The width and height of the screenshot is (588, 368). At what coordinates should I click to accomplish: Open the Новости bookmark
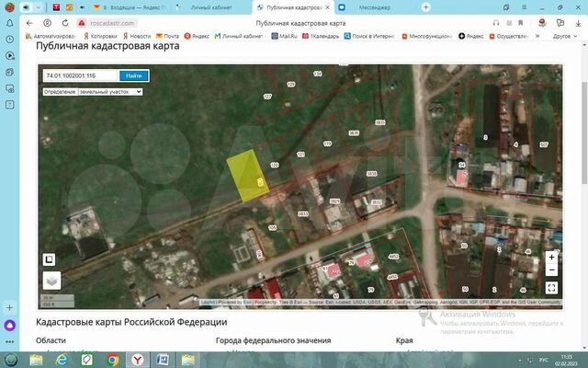tap(137, 36)
